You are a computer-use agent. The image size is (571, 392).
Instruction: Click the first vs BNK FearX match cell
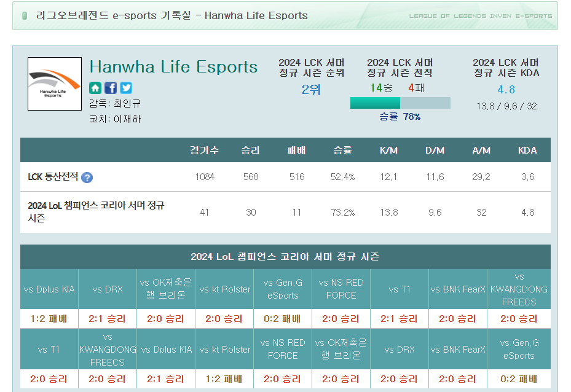coord(458,289)
